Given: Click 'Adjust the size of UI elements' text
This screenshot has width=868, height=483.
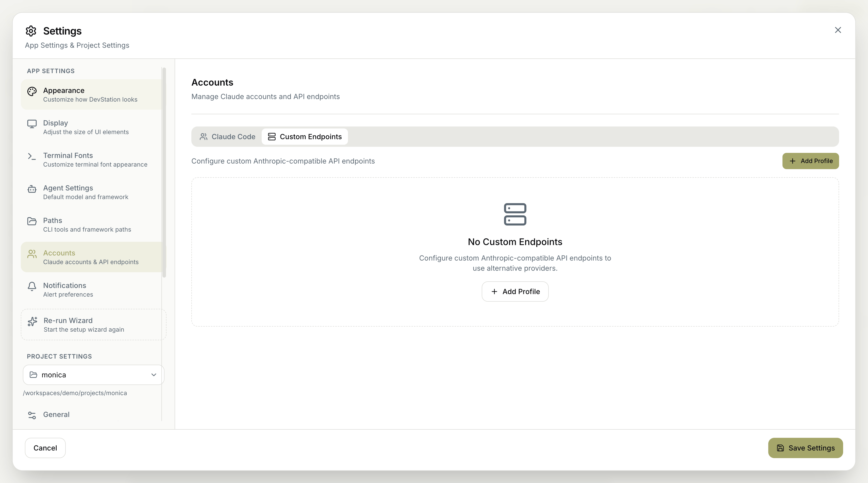Looking at the screenshot, I should (86, 132).
